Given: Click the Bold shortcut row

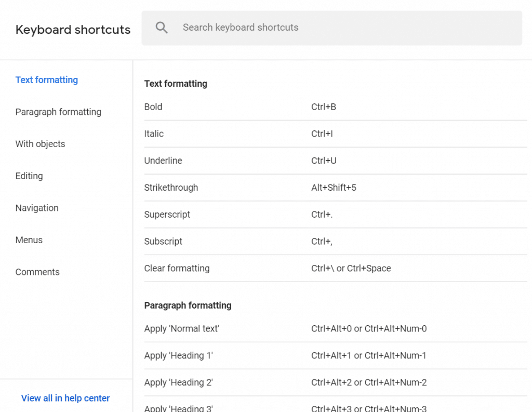Looking at the screenshot, I should (x=335, y=107).
